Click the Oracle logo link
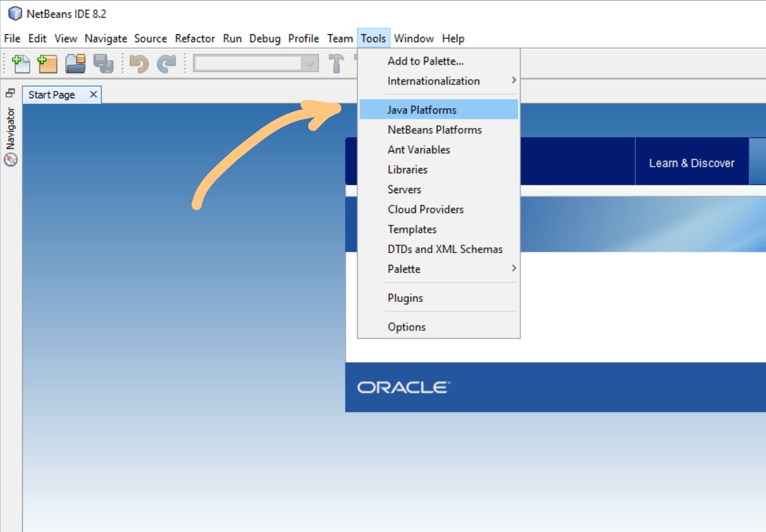Viewport: 766px width, 532px height. click(404, 387)
